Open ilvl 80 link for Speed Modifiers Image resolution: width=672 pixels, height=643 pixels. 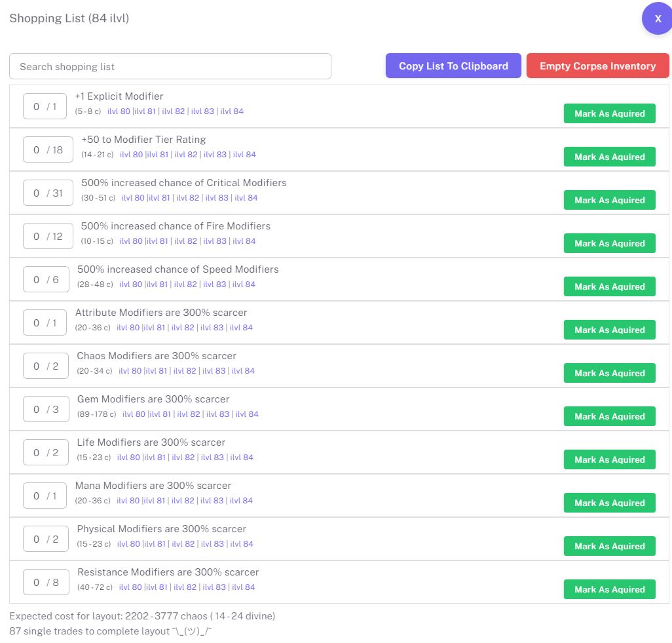tap(130, 284)
